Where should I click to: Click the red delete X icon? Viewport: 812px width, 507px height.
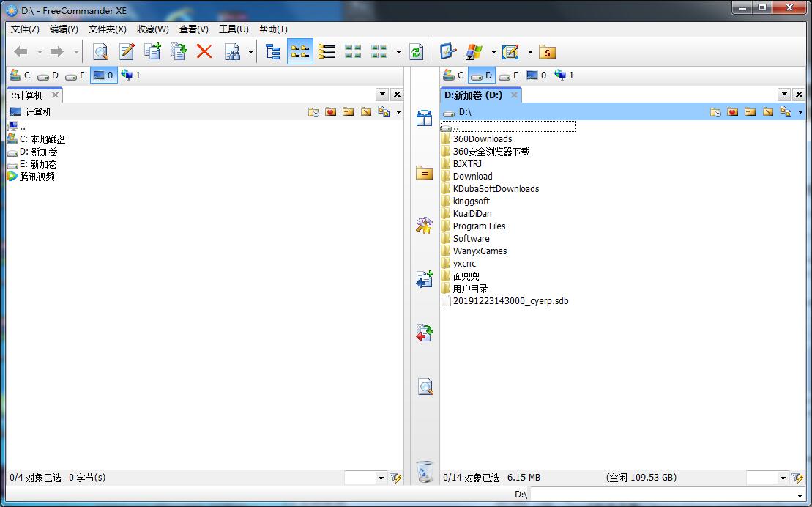click(x=204, y=52)
